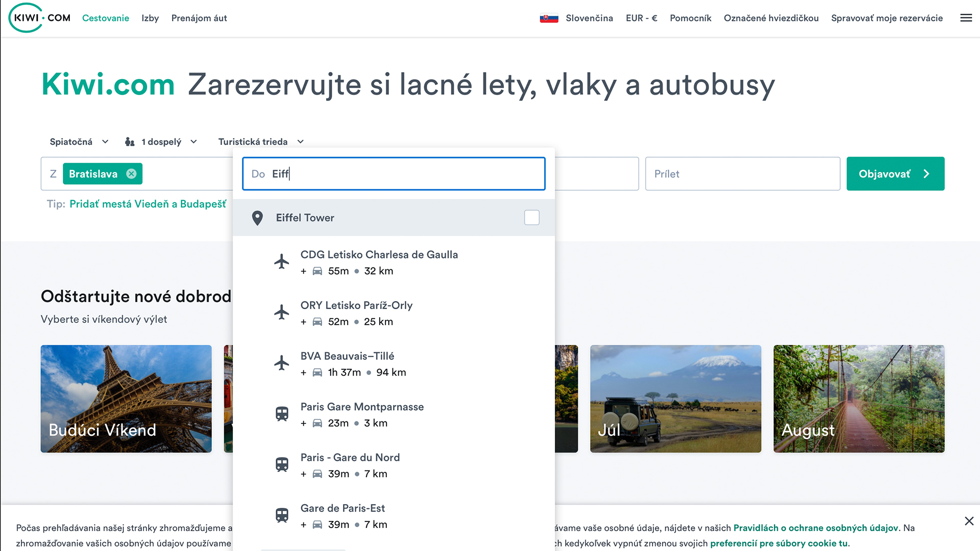
Task: Open the Slovenčina language selector
Action: (x=576, y=18)
